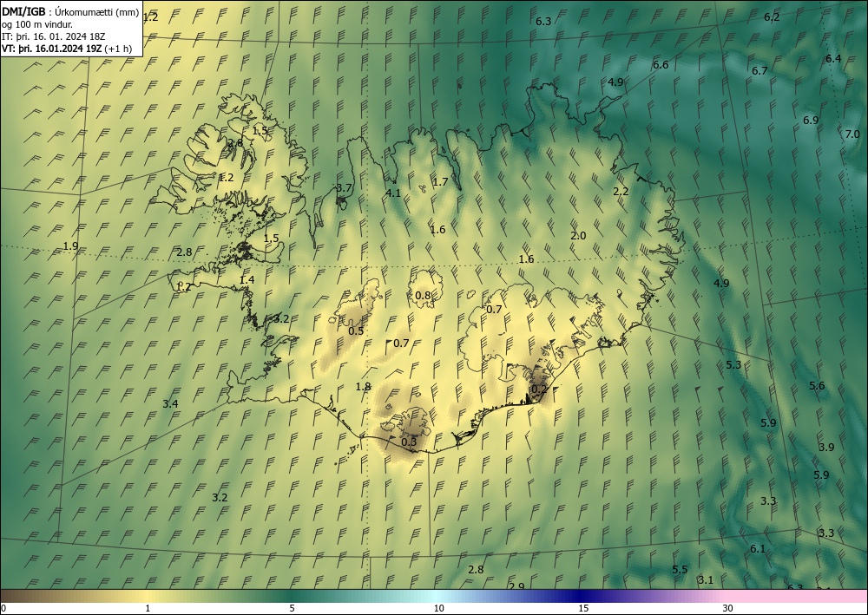Viewport: 868px width, 615px height.
Task: Click the 0.2 value label
Action: [x=539, y=389]
